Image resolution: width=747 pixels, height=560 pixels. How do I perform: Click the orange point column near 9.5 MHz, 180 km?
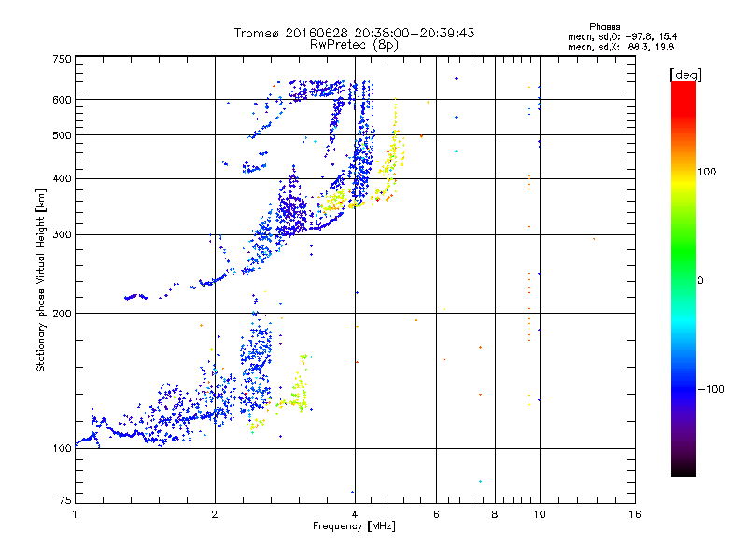(529, 329)
